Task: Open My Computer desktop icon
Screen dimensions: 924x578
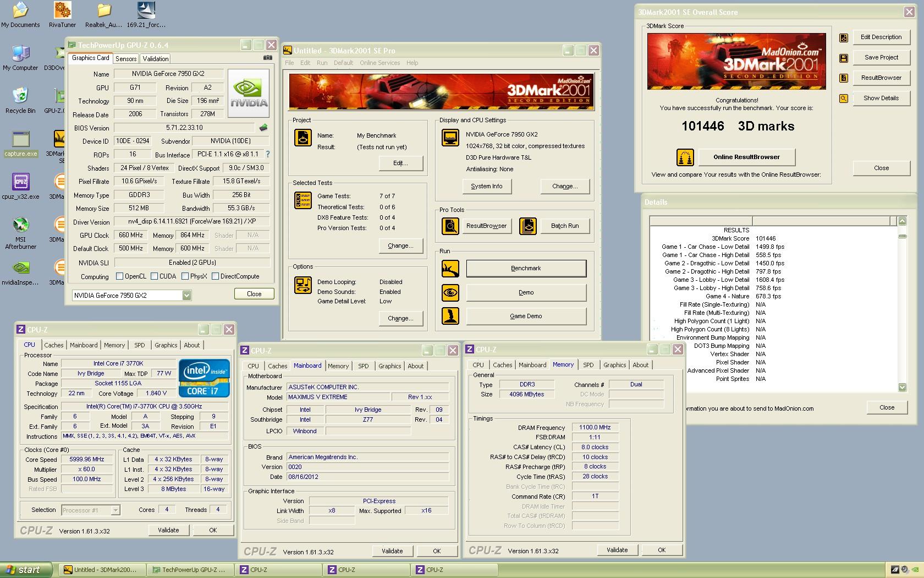Action: click(x=20, y=58)
